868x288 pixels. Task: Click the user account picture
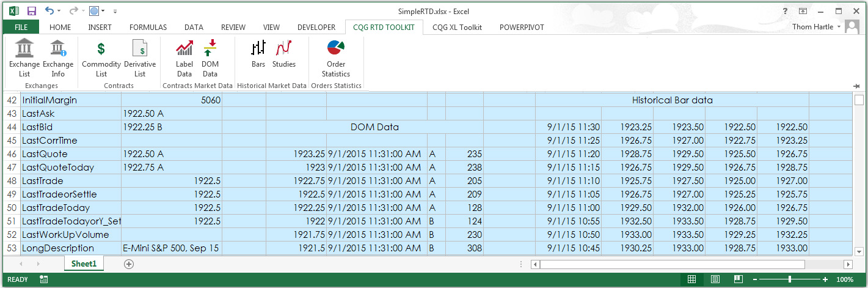852,27
